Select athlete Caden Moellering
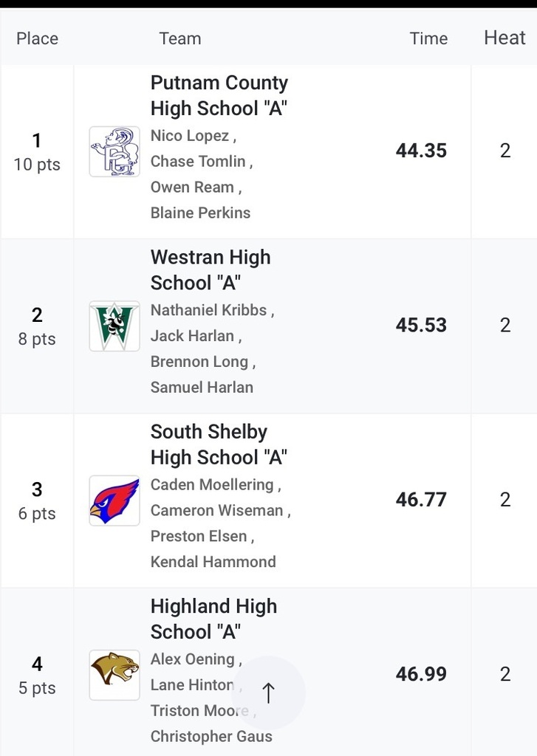537x756 pixels. pos(212,484)
